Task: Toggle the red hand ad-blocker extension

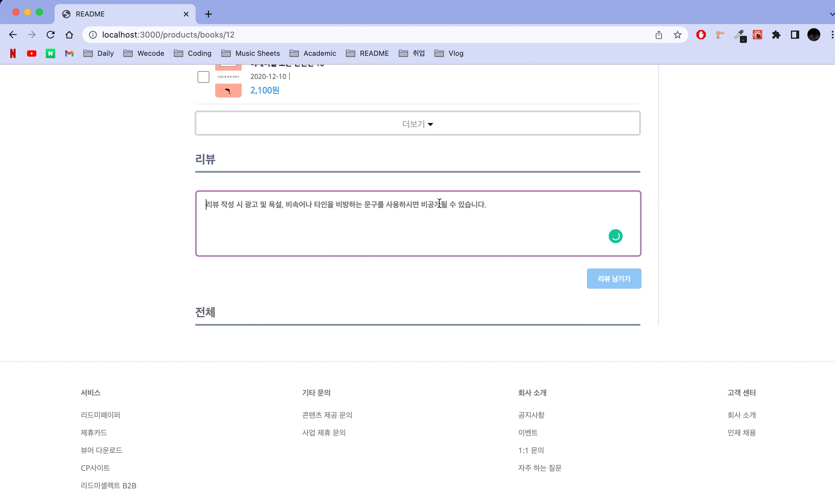Action: (x=701, y=35)
